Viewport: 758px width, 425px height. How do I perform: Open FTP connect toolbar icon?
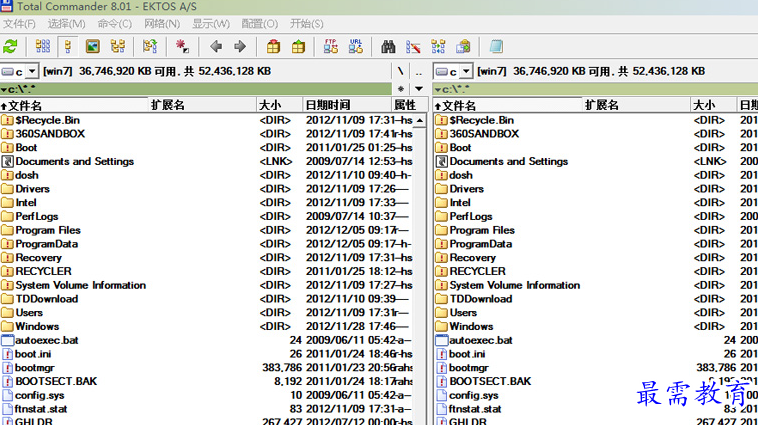(x=331, y=46)
